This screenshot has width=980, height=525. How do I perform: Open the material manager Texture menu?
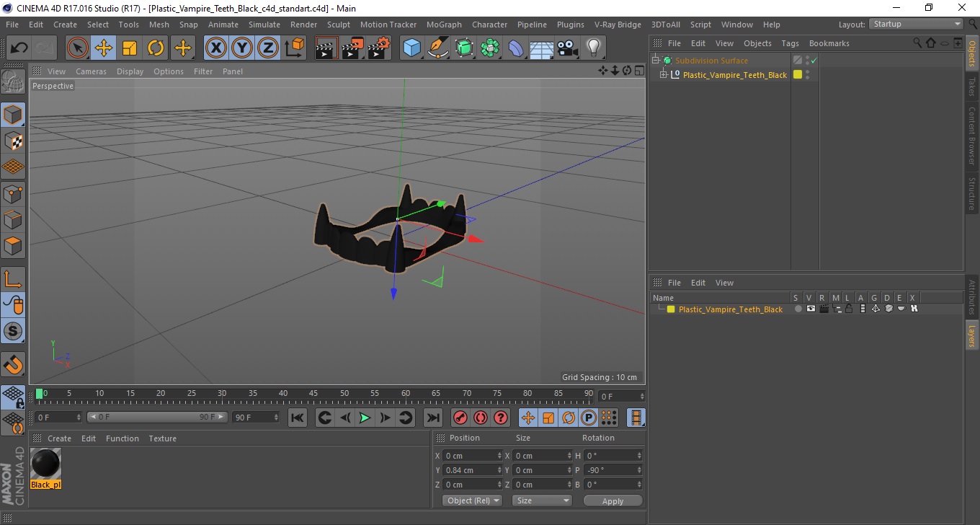tap(162, 438)
